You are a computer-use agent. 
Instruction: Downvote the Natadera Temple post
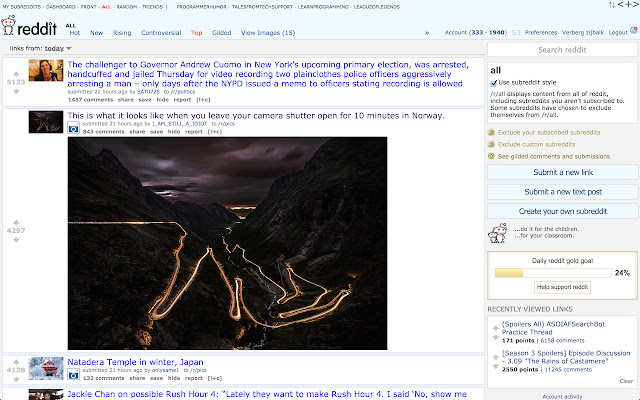pyautogui.click(x=16, y=379)
